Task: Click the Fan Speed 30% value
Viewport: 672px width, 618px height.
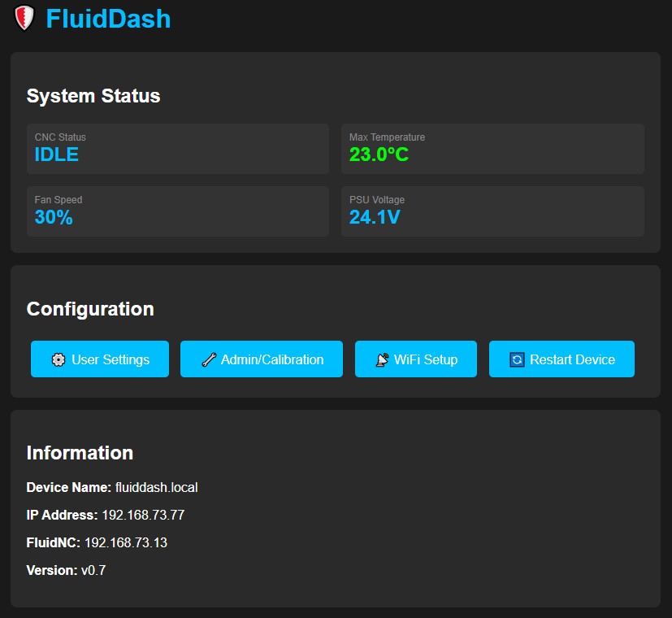Action: point(54,217)
